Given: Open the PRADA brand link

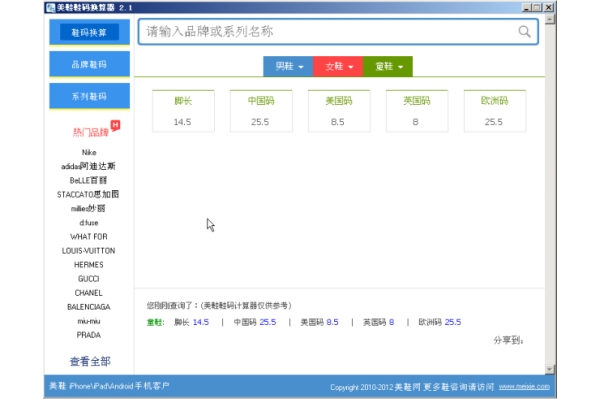Looking at the screenshot, I should click(x=89, y=335).
